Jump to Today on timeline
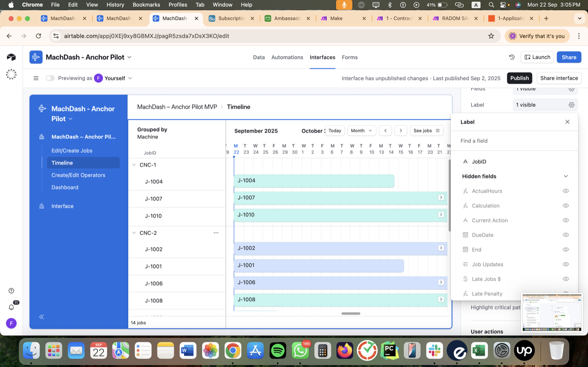This screenshot has width=588, height=367. coord(335,131)
